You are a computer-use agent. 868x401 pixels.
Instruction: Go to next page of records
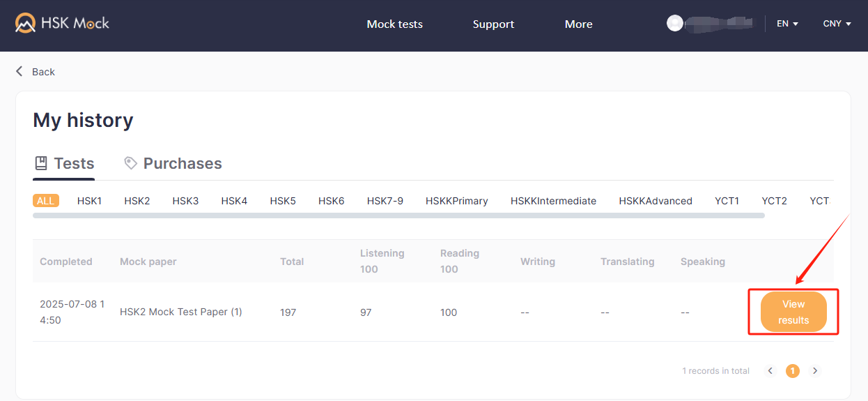815,371
